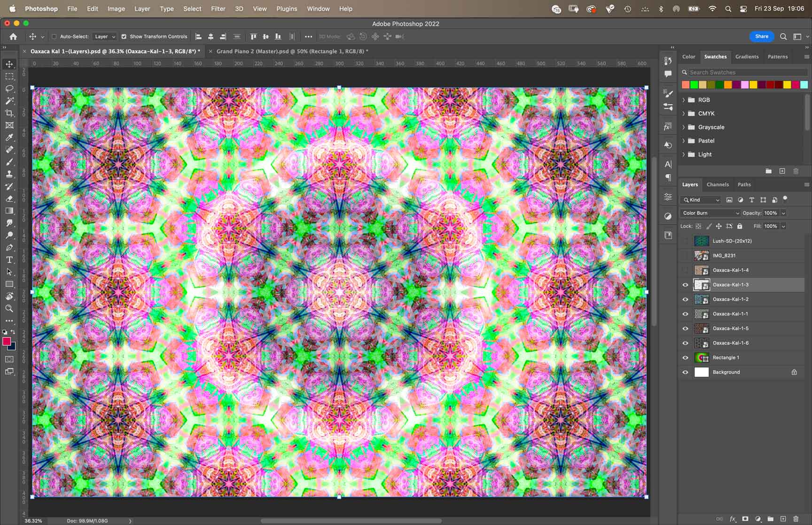The image size is (812, 525).
Task: Select the Crop tool
Action: pyautogui.click(x=9, y=113)
